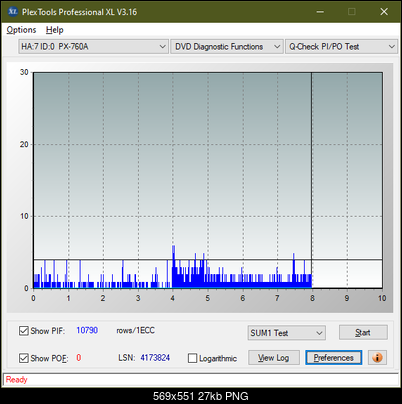Click the Y-axis label 30
Viewport: 402px width, 404px height.
24,72
